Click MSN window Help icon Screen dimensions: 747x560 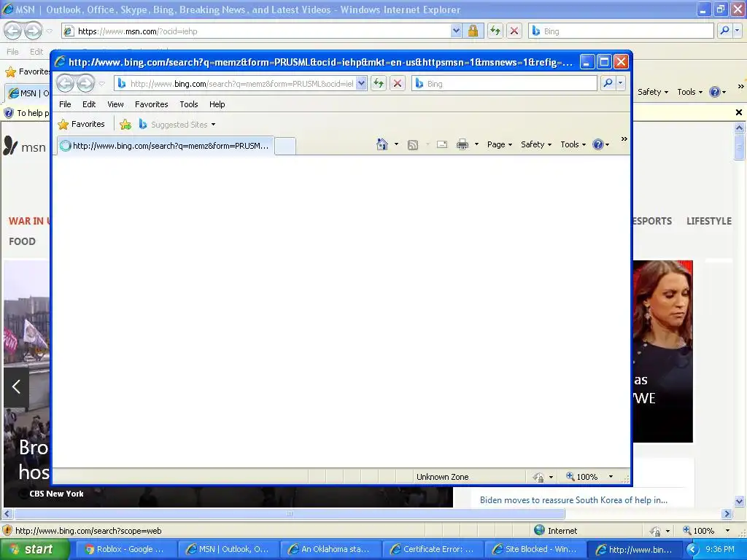(715, 92)
